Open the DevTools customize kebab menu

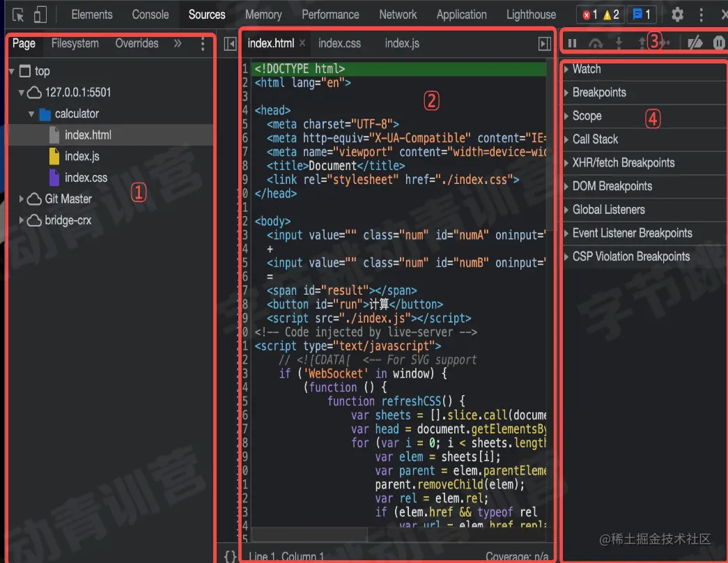click(701, 15)
